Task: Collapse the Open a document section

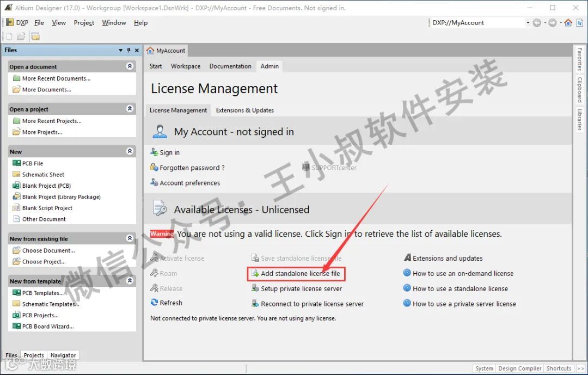Action: [130, 66]
